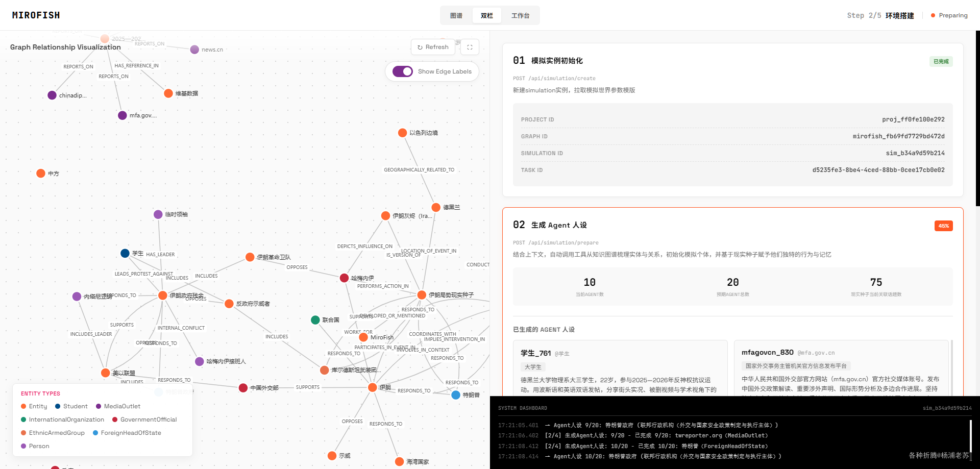Click the MiroFish graph node
Screen dimensions: 980x469
point(363,337)
